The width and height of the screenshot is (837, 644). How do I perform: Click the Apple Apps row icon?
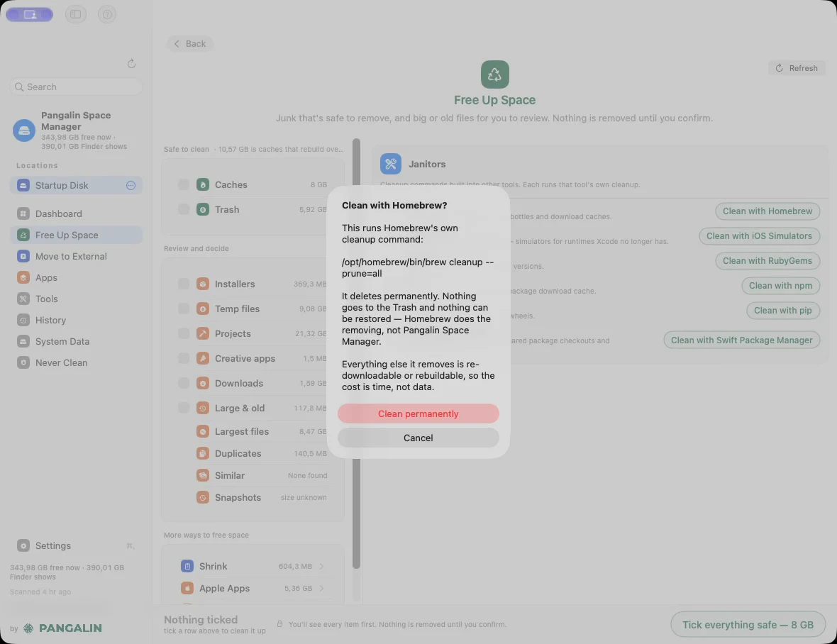[x=187, y=588]
